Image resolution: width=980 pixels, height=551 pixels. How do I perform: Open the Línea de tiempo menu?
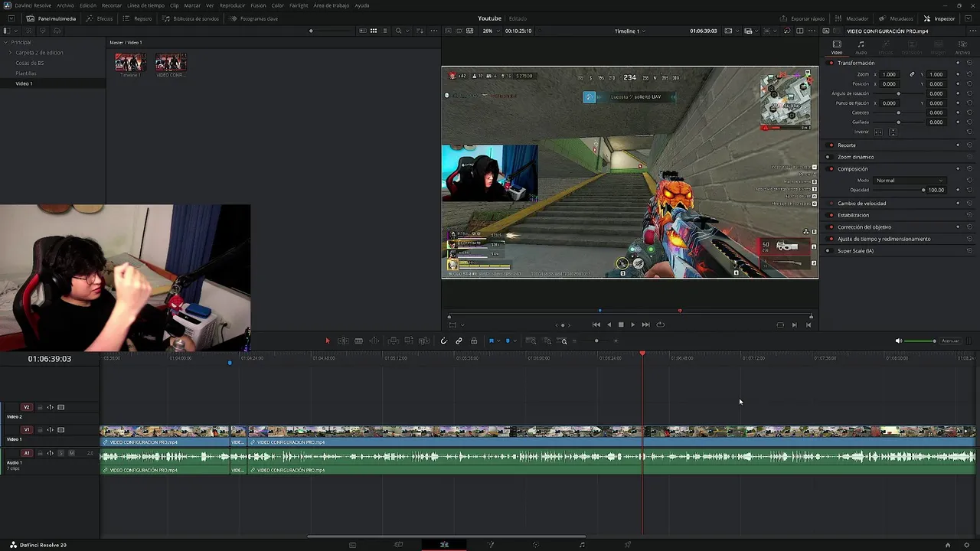coord(145,5)
